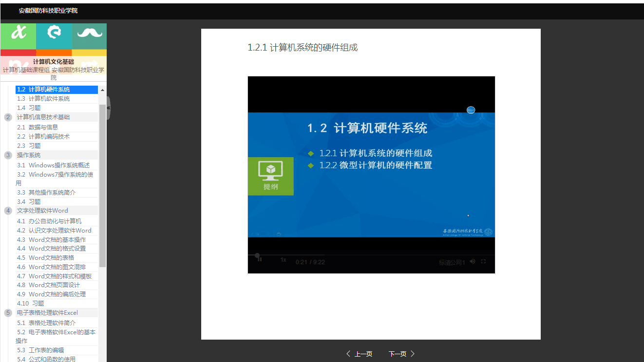Click the mustache icon in course banner
Image resolution: width=644 pixels, height=362 pixels.
click(x=90, y=34)
